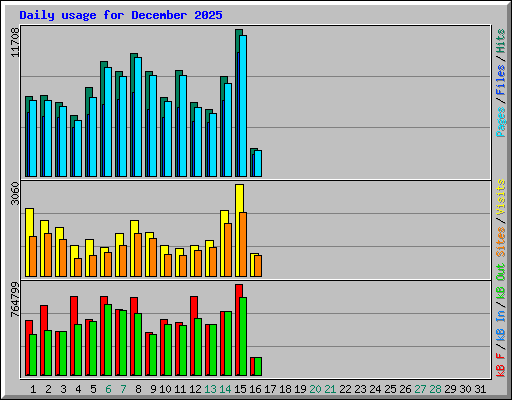Click day 18 on the x-axis
512x400 pixels.
[x=285, y=389]
